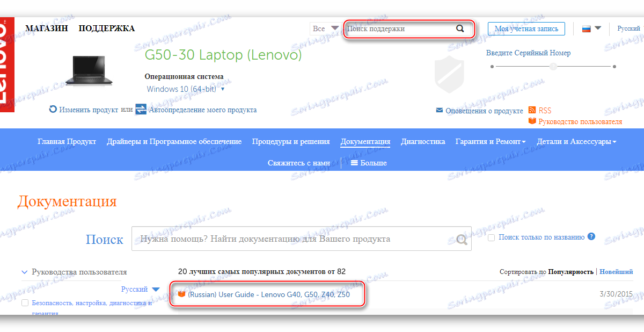This screenshot has width=644, height=332.
Task: Open the orange user guide book icon
Action: click(x=532, y=121)
